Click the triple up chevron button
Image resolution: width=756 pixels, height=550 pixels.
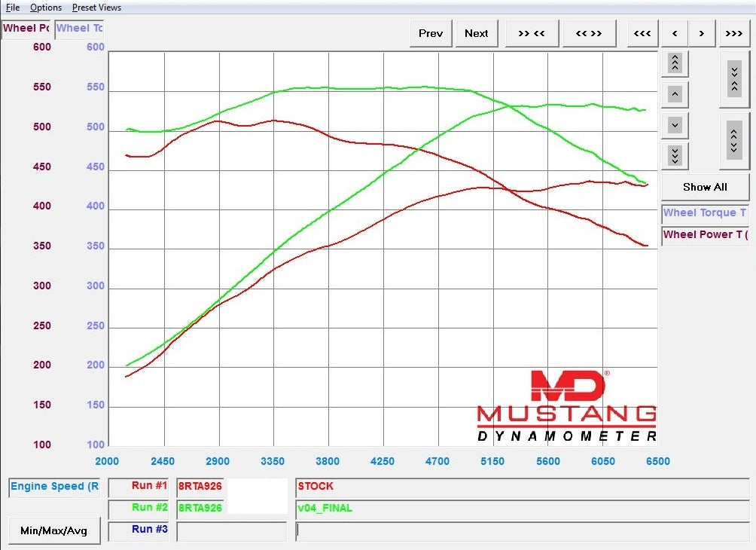675,64
